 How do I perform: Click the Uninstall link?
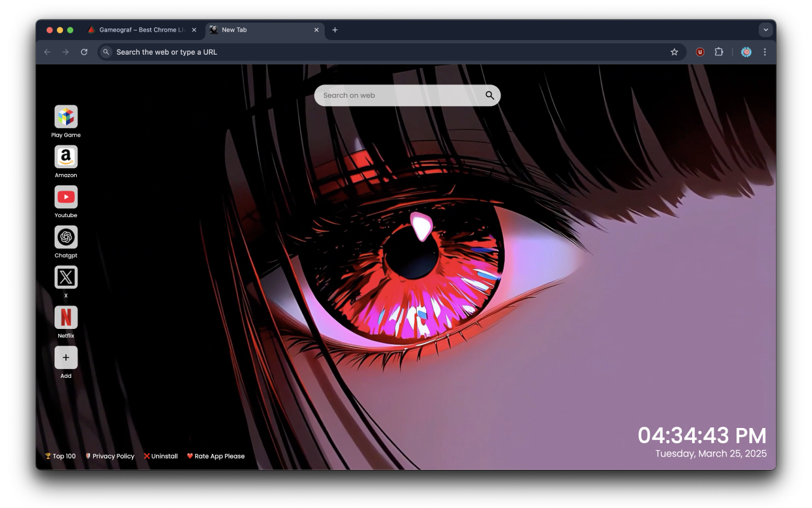coord(164,456)
